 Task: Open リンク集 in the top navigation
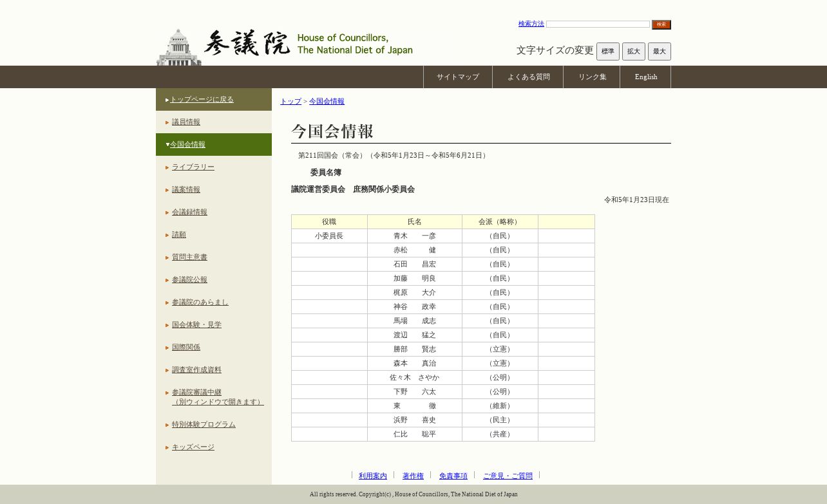pos(592,77)
